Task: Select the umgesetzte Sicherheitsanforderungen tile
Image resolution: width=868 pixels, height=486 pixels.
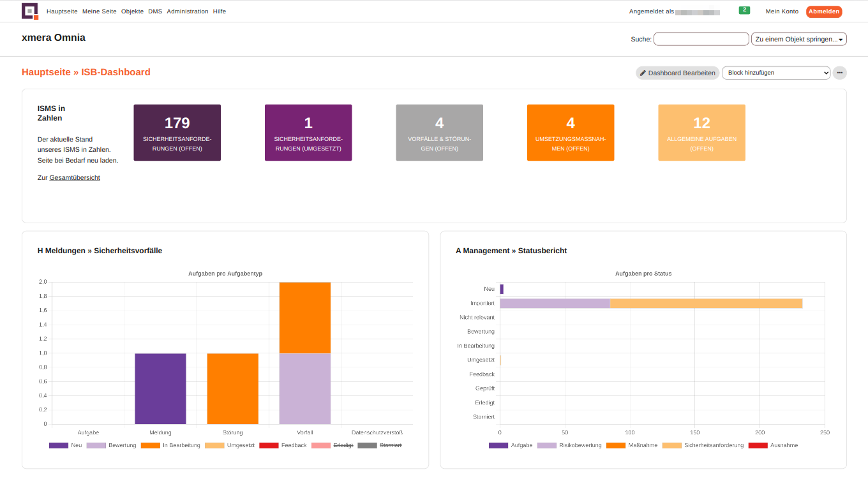Action: [x=308, y=132]
